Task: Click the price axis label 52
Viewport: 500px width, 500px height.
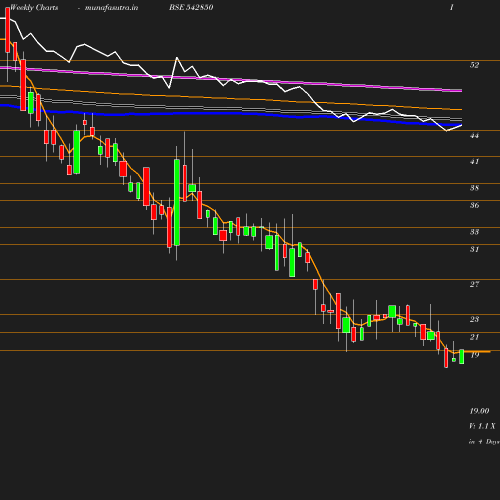Action: [x=474, y=65]
